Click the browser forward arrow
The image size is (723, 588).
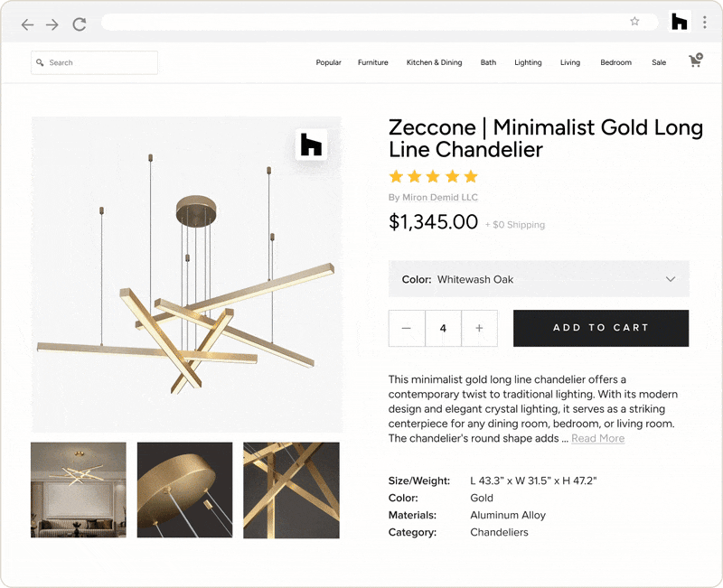coord(52,24)
